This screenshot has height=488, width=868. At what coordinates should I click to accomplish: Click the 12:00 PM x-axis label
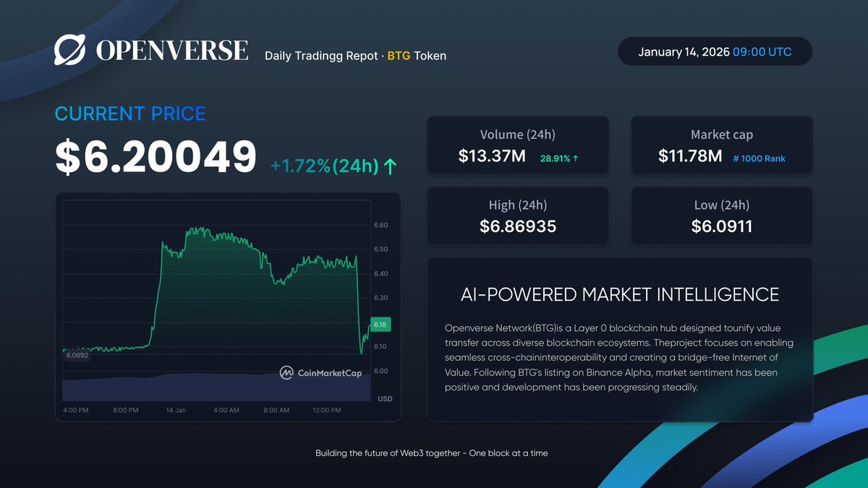326,410
